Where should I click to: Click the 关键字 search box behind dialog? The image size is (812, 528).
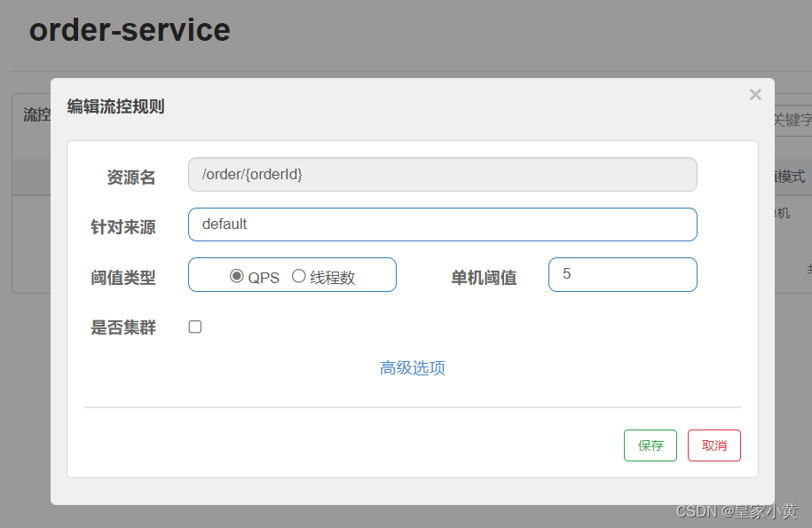(792, 120)
